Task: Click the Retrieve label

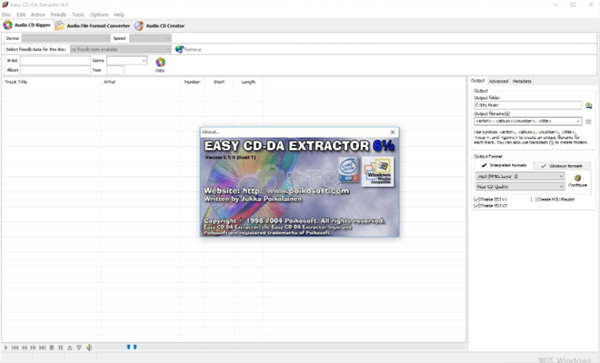Action: (193, 49)
